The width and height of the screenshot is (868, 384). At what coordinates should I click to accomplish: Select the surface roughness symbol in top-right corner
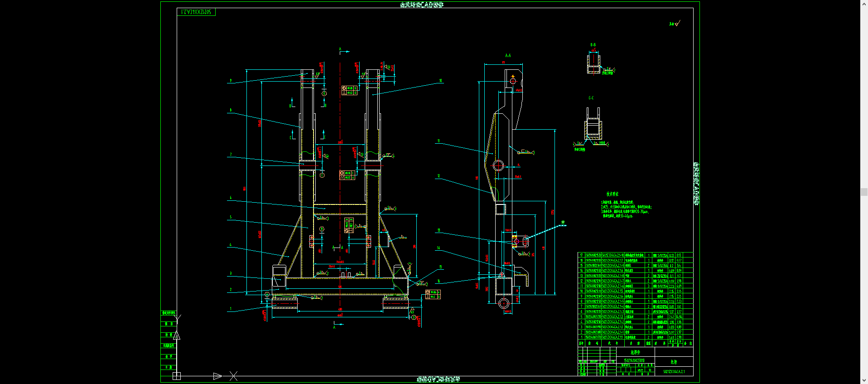[675, 24]
